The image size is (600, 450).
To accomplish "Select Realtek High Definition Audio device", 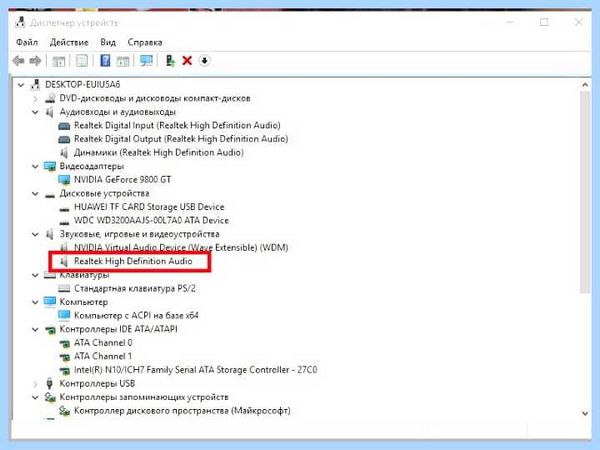I will 133,261.
